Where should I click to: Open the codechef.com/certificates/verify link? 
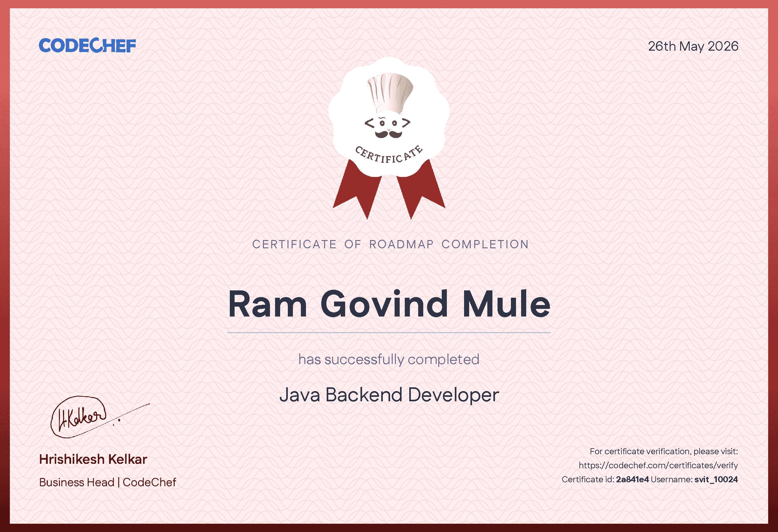pos(658,465)
